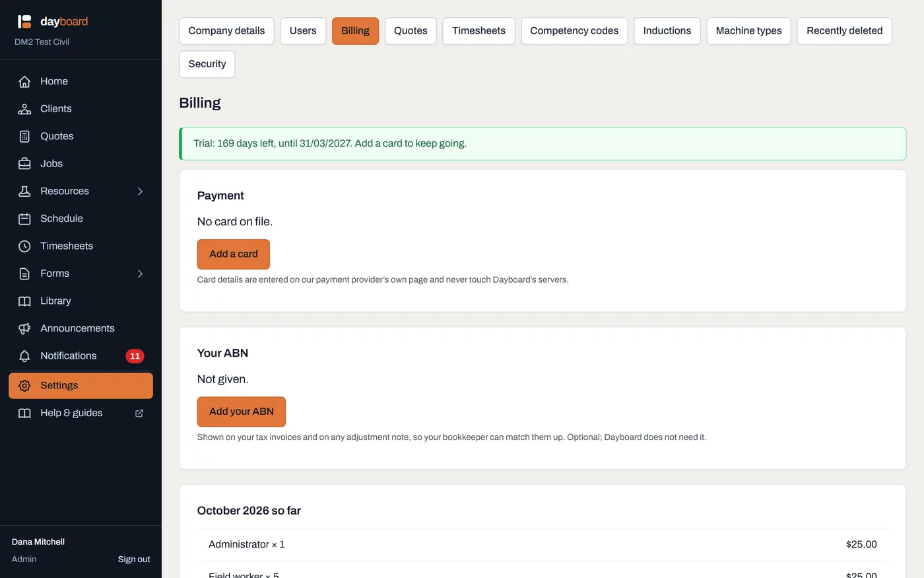Go to the Timesheets settings tab
924x578 pixels.
click(478, 31)
